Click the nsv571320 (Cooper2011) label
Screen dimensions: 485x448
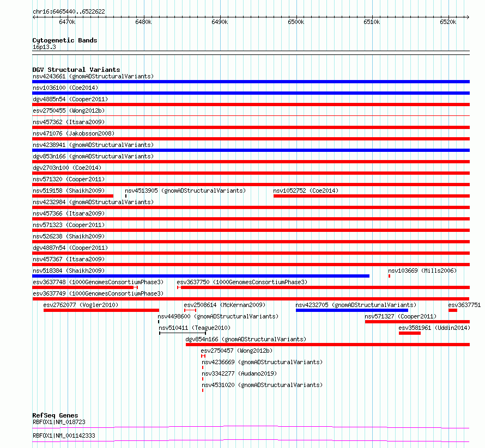tap(69, 179)
